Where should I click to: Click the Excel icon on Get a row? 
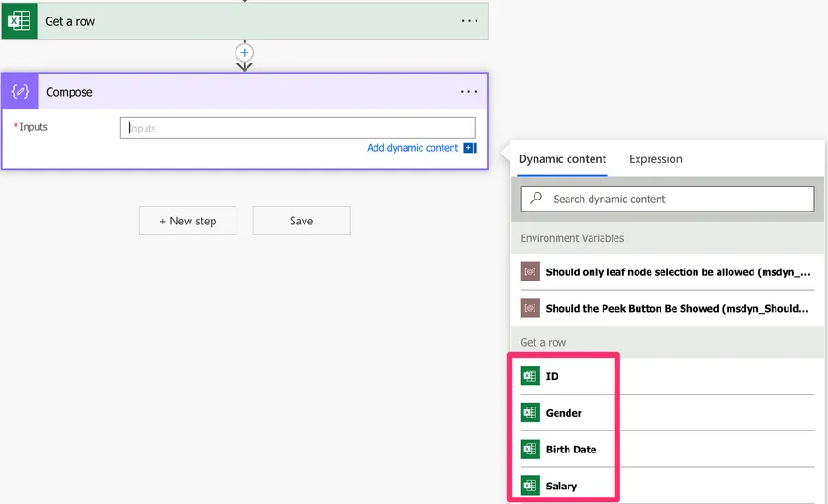(18, 21)
